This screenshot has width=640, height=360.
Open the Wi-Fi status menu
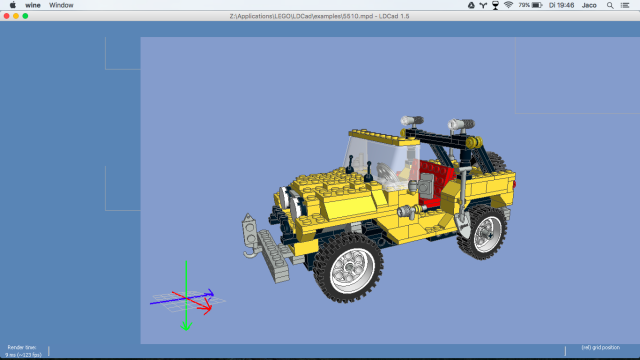(508, 5)
